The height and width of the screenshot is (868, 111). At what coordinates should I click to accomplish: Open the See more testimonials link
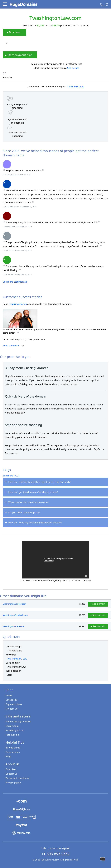15,282
